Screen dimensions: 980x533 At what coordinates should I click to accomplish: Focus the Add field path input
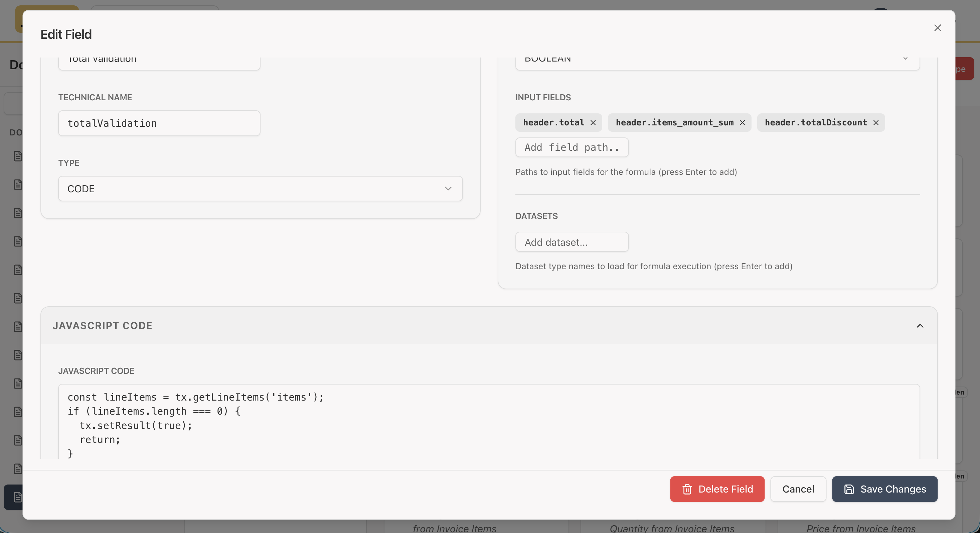(x=571, y=147)
